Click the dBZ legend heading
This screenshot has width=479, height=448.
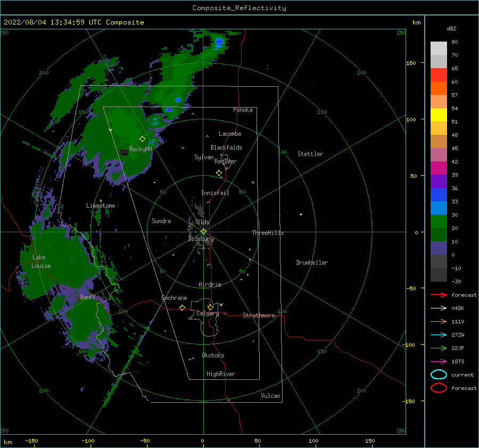click(451, 28)
